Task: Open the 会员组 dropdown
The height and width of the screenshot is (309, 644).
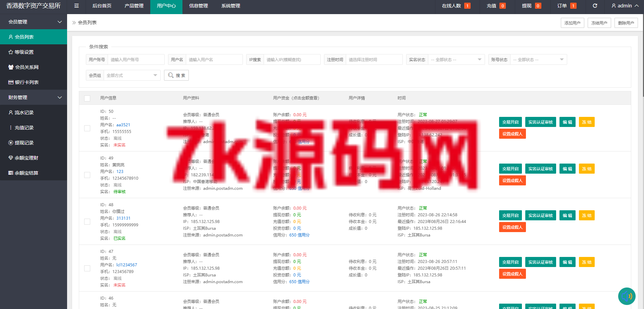Action: [x=132, y=75]
